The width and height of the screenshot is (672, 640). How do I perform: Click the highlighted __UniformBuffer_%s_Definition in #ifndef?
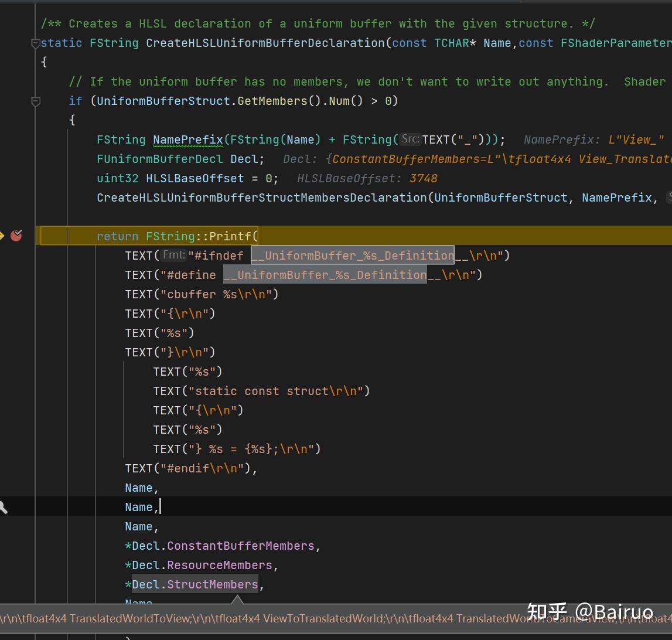click(352, 255)
